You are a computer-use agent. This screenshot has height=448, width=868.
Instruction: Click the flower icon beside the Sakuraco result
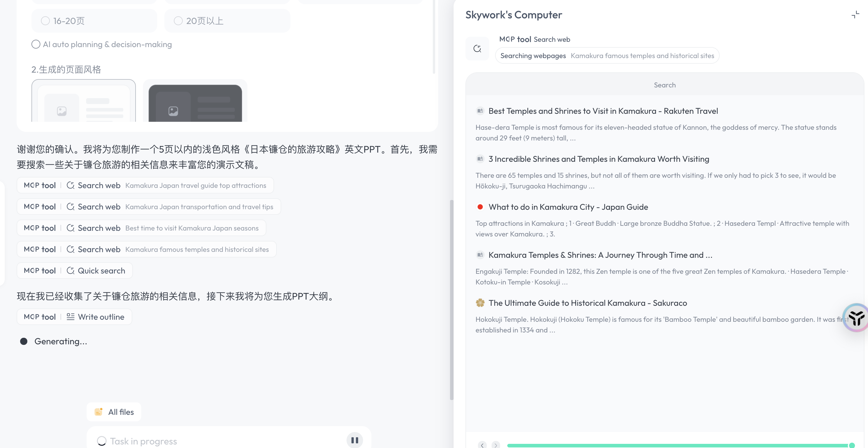(x=480, y=303)
